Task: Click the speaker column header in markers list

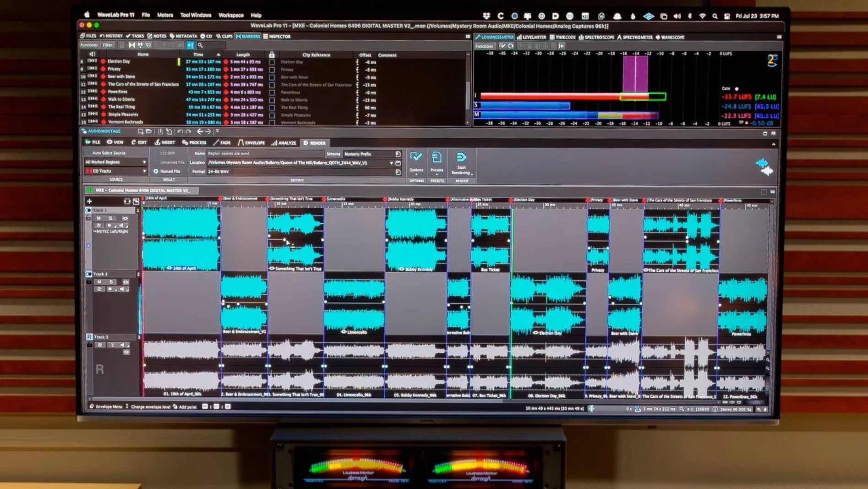Action: tap(92, 54)
